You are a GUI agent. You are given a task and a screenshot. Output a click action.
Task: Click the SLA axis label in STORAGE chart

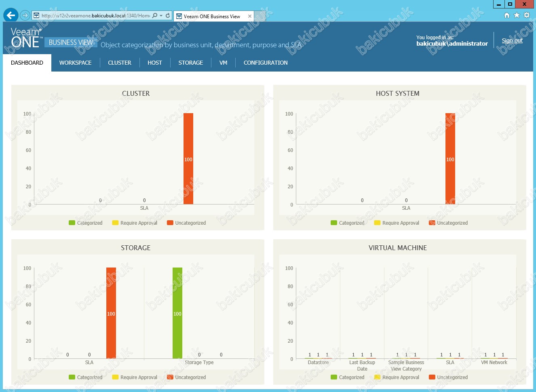pos(89,362)
